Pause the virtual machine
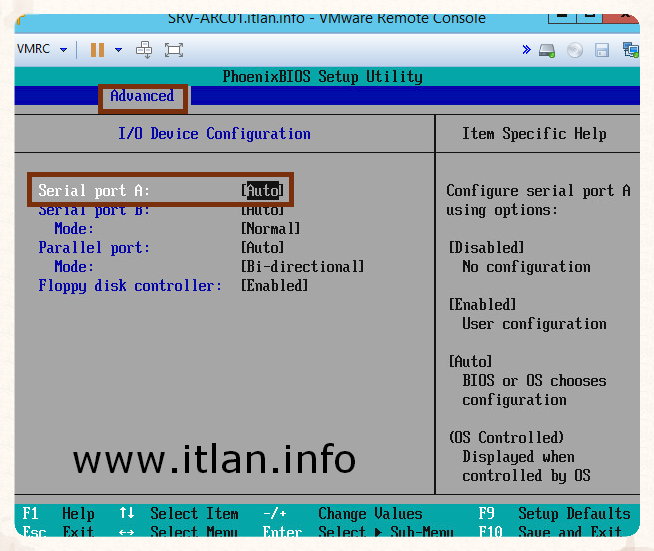 97,49
